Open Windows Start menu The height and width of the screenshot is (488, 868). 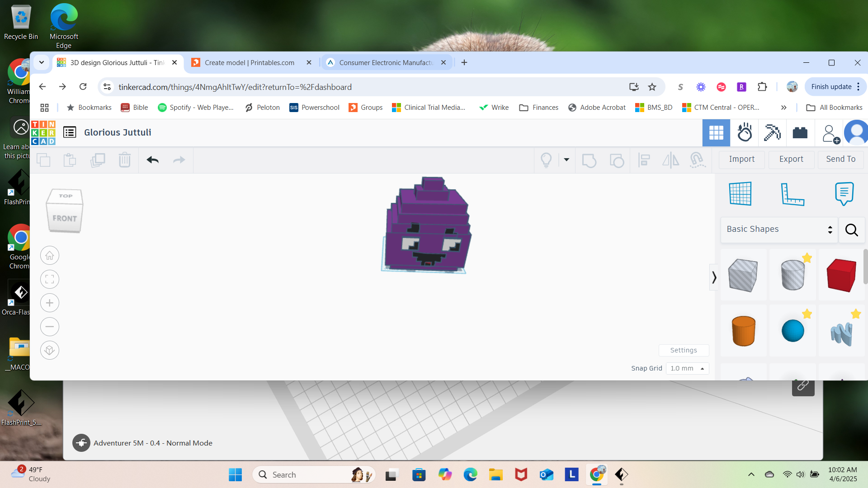coord(235,475)
